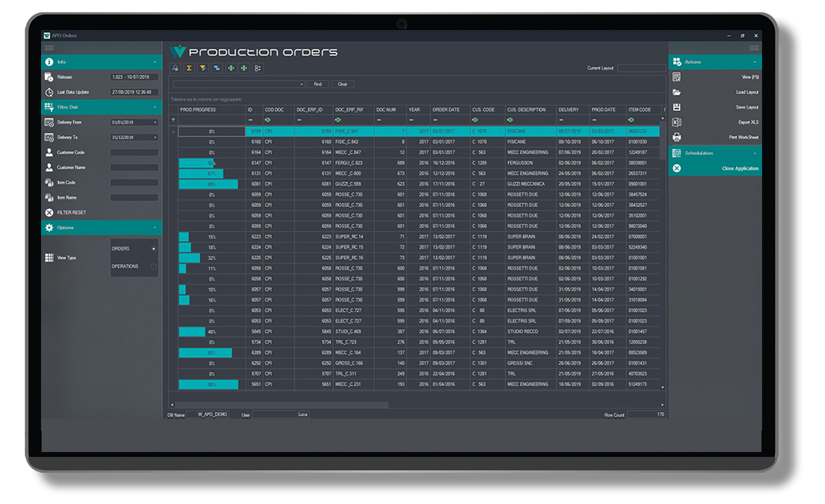
Task: Click the FILTER RESET cross icon
Action: (x=49, y=212)
